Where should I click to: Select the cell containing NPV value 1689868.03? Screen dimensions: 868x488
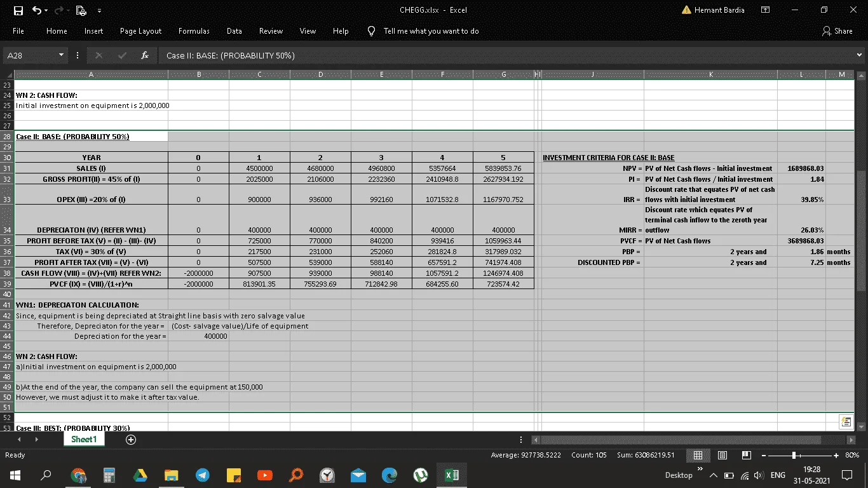coord(800,168)
